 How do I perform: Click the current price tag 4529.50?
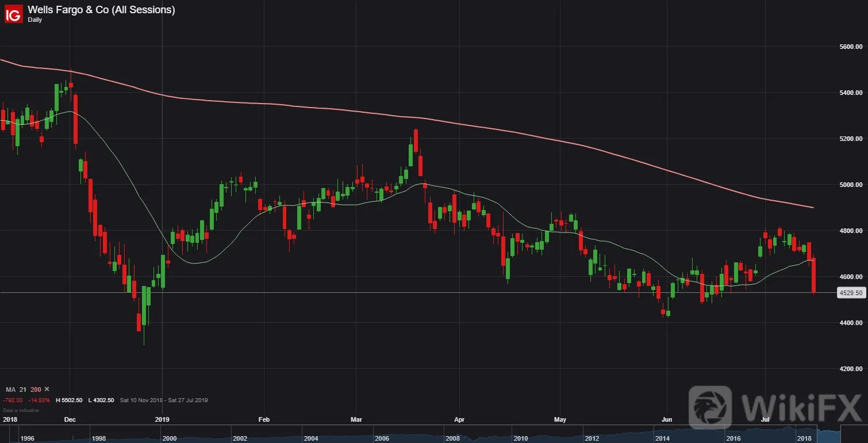[x=851, y=293]
